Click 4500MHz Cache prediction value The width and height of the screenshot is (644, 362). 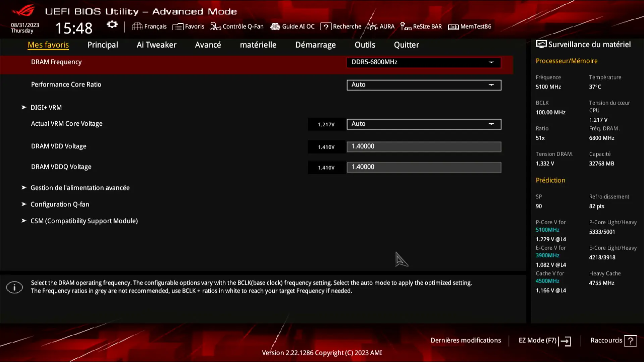click(x=547, y=281)
